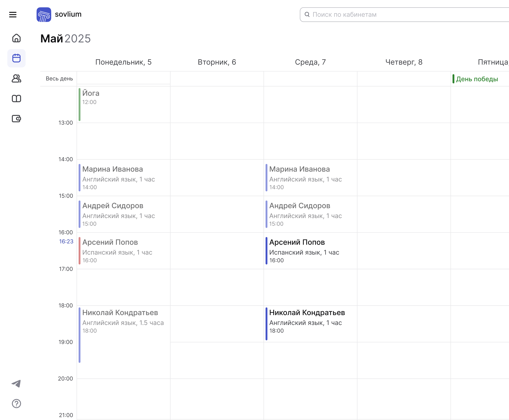Click the Telegram paper plane icon

point(16,383)
